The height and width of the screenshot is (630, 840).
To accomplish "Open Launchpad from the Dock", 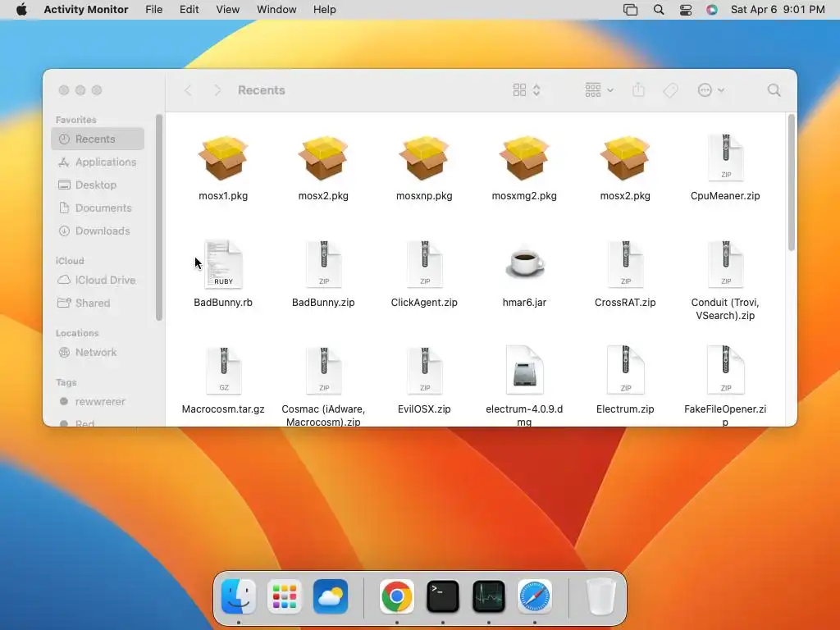I will (285, 596).
